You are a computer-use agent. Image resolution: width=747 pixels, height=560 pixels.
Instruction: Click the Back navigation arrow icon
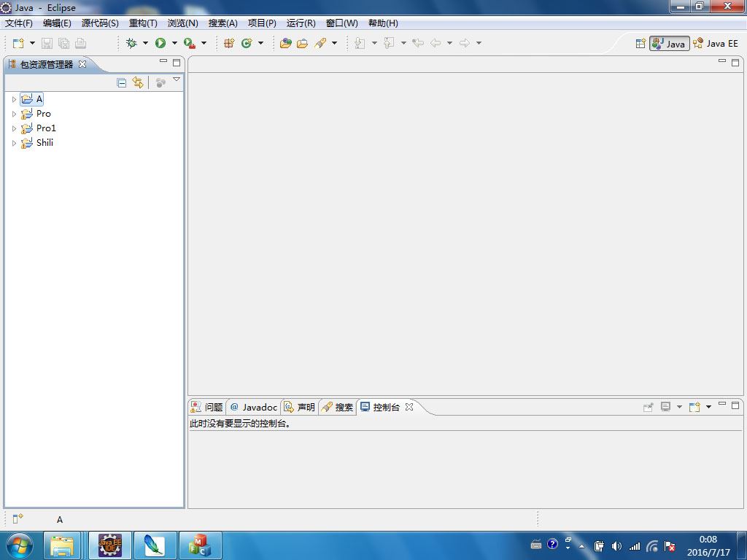coord(436,43)
